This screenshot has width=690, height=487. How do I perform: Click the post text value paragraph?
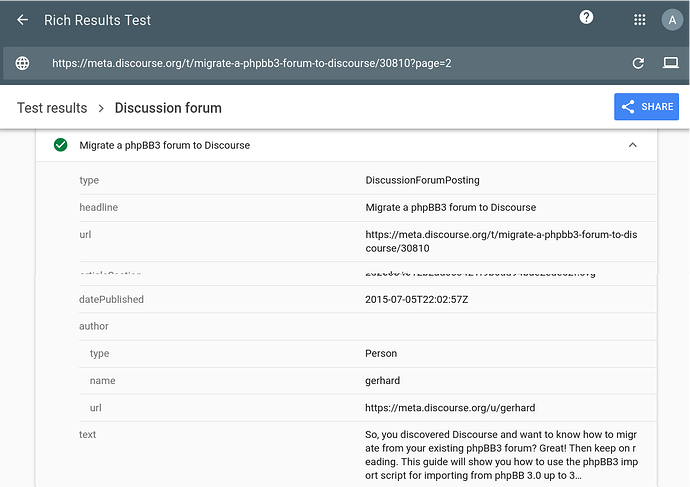[x=501, y=455]
